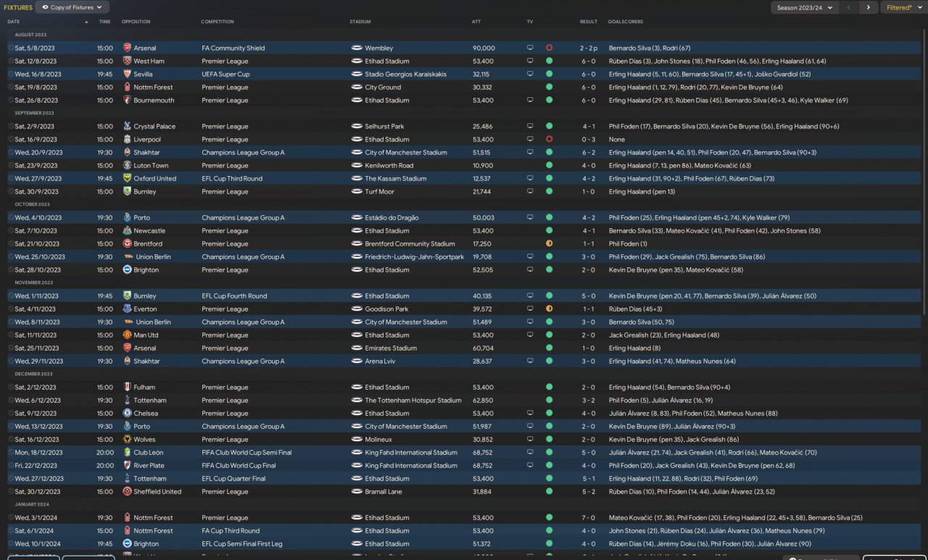Click the River Plate club badge
This screenshot has height=560, width=928.
click(127, 465)
